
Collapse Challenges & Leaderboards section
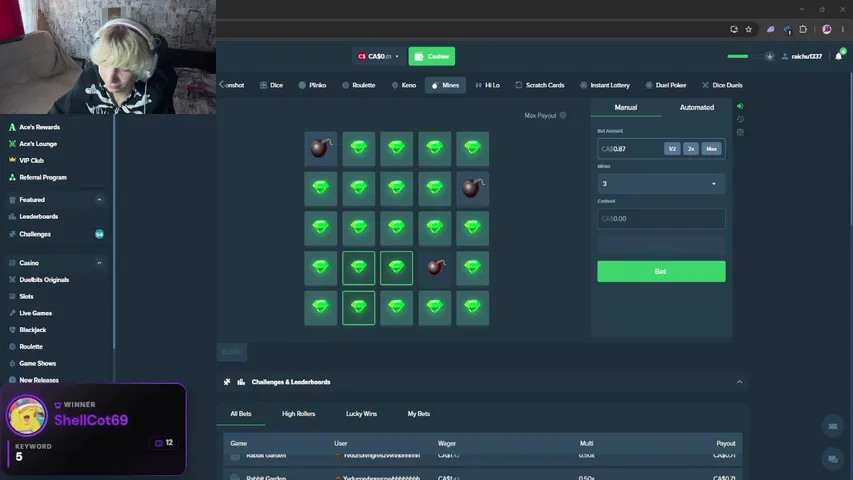[739, 382]
